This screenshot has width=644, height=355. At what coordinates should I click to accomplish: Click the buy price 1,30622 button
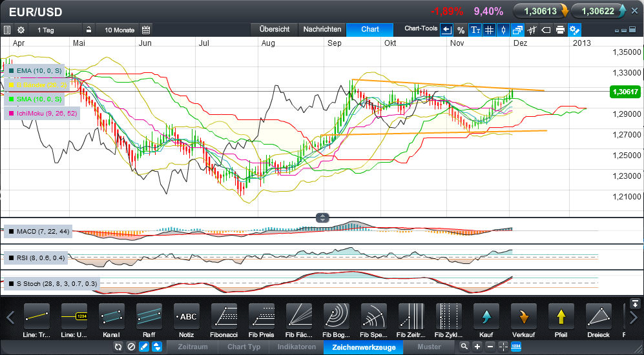point(599,11)
